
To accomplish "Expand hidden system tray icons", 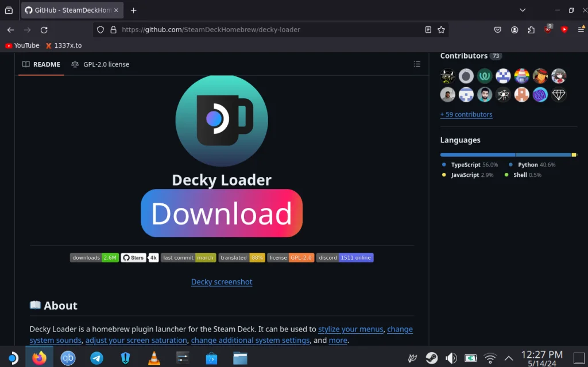I will click(x=509, y=358).
